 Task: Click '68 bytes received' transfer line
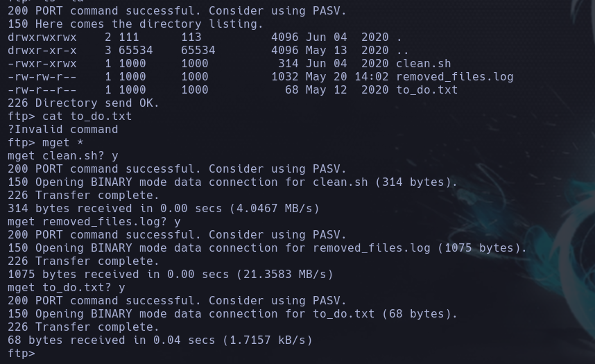point(159,340)
